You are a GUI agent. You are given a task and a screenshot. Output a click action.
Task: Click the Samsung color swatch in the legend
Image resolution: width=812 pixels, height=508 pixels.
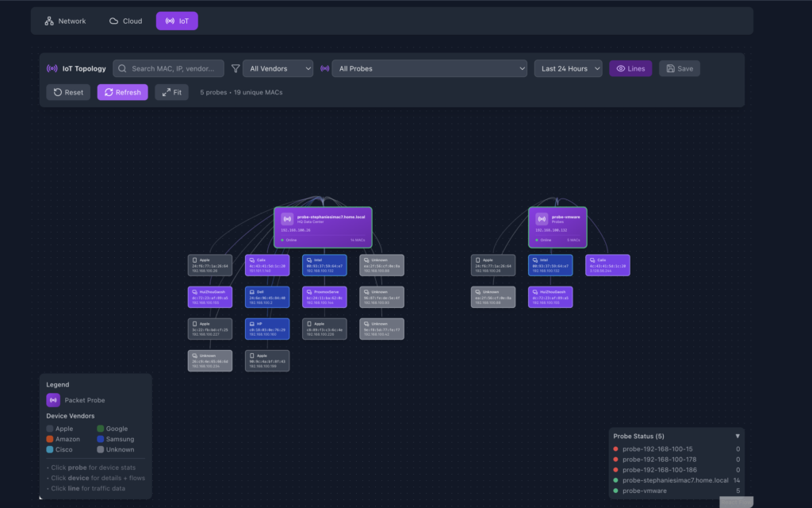[100, 439]
